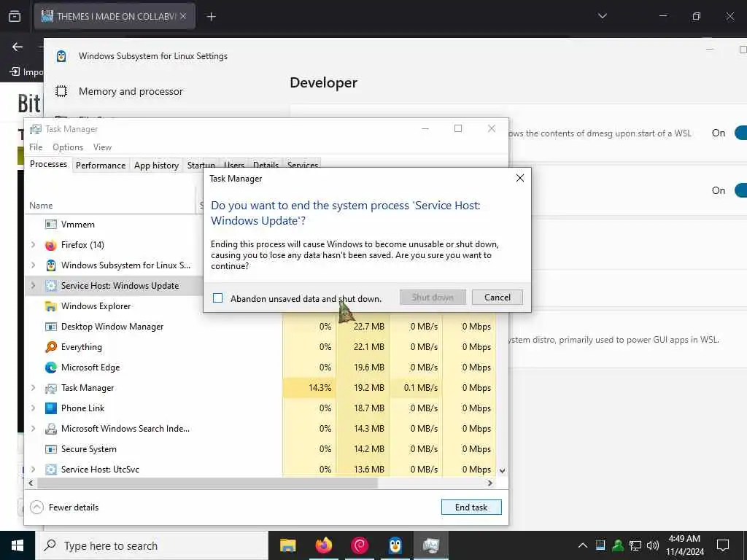Click the greyed Shut down button
The image size is (747, 560).
433,297
